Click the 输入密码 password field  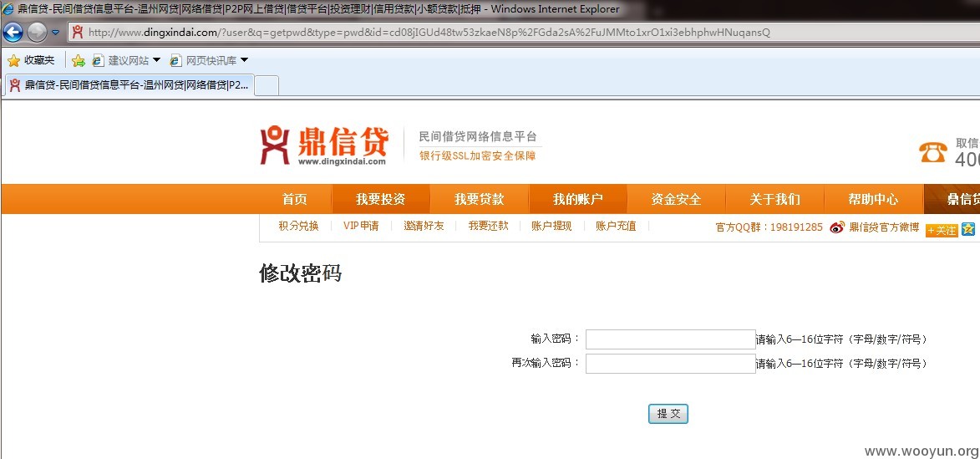(671, 339)
